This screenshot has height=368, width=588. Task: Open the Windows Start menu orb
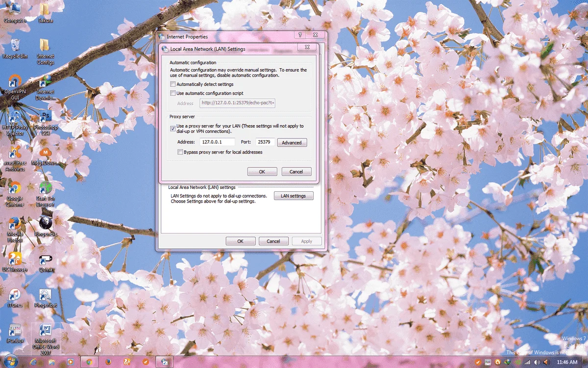(11, 362)
